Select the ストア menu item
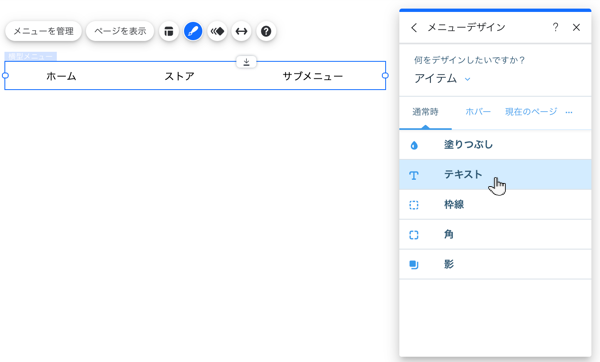600x362 pixels. coord(179,76)
